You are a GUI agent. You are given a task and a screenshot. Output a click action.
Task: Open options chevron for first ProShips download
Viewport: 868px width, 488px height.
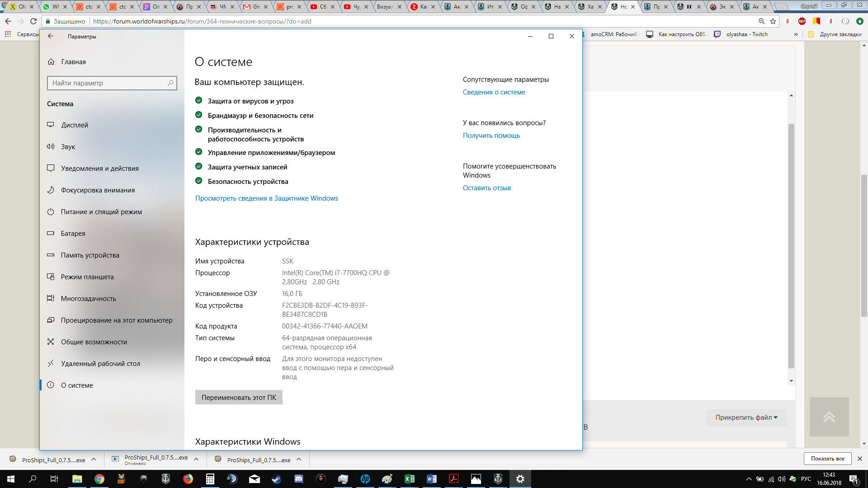pos(94,460)
